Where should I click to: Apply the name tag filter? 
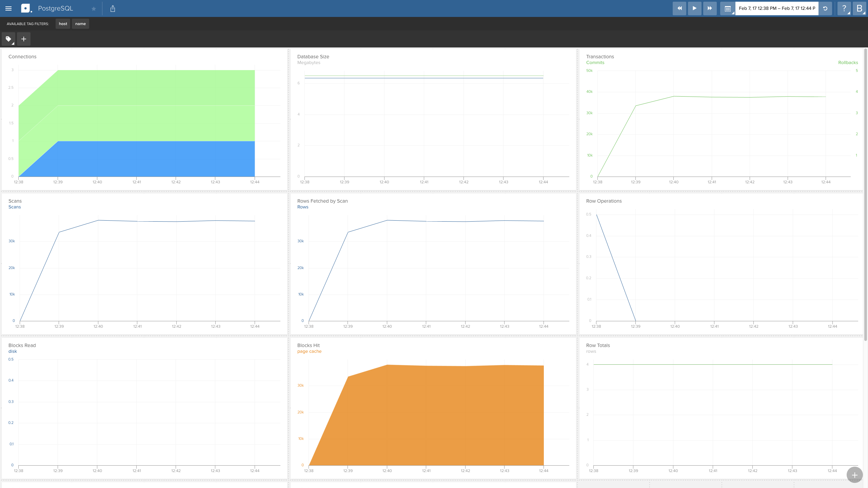[x=80, y=24]
